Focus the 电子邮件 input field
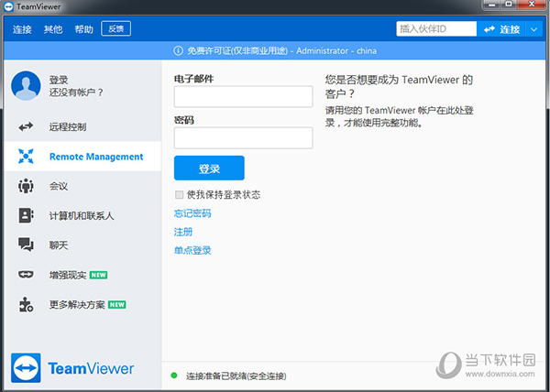The image size is (550, 392). 244,97
